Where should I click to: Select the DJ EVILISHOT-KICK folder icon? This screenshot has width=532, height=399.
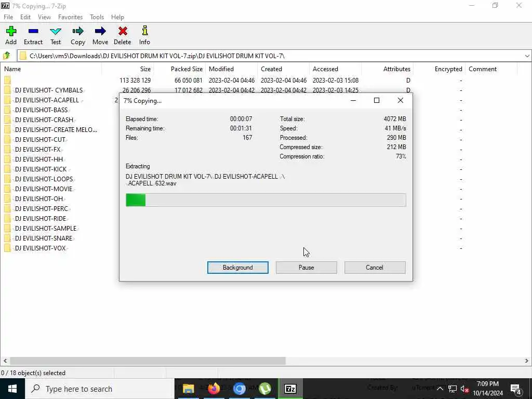coord(7,169)
